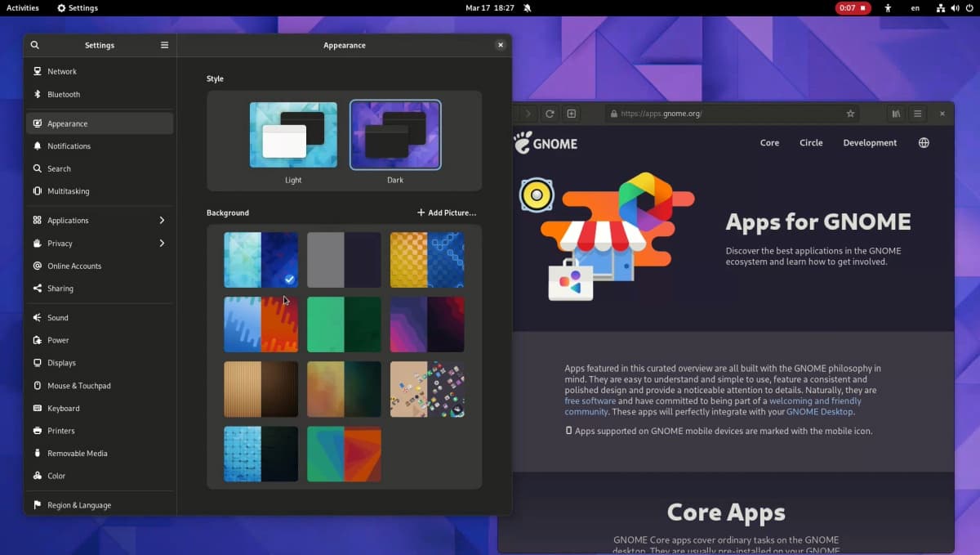The image size is (980, 555).
Task: Select the Dark style option
Action: coord(395,135)
